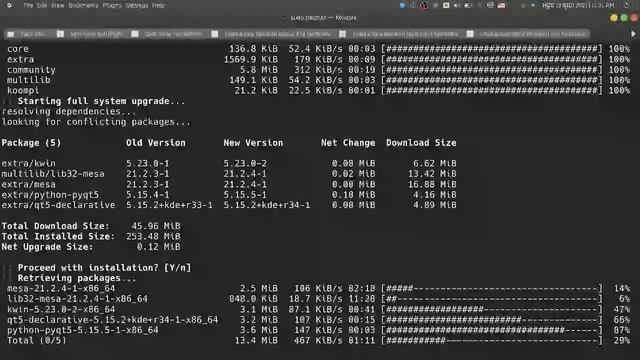The height and width of the screenshot is (360, 640).
Task: Click the 'lib32-mesa-21.2.4-1-x86_64' download row name
Action: [78, 299]
